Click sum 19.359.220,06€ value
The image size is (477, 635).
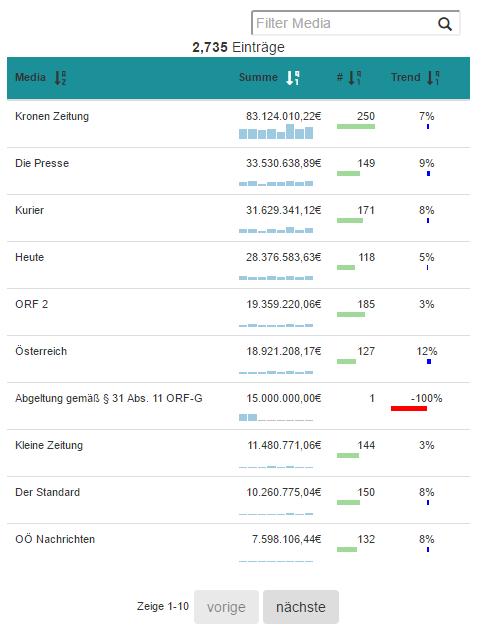pos(284,304)
